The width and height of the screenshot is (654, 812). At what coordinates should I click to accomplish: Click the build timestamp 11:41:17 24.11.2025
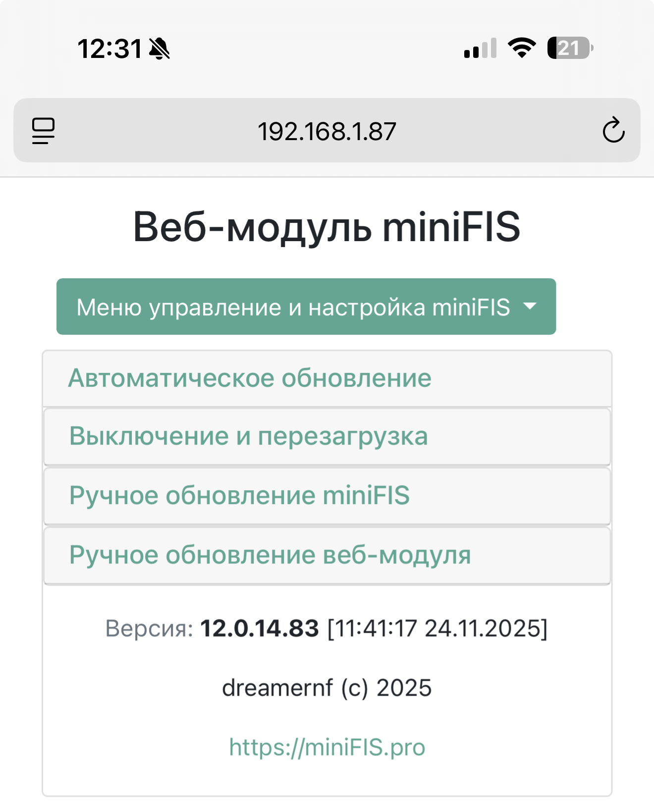(x=437, y=628)
